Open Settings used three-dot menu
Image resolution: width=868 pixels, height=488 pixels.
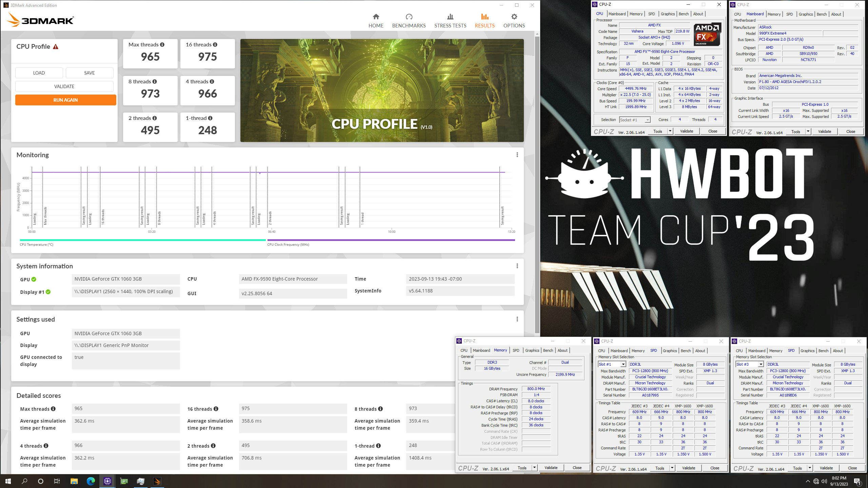(517, 319)
